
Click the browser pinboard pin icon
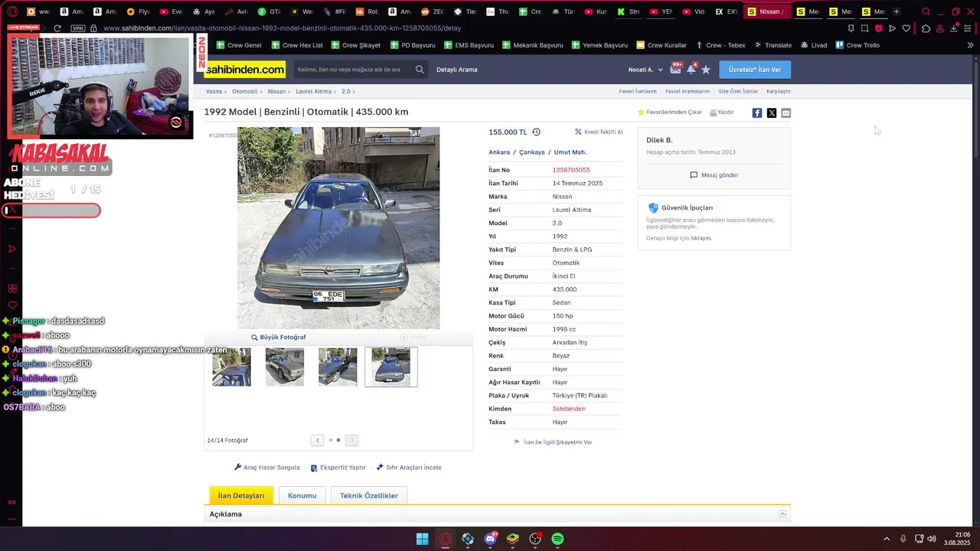click(851, 28)
